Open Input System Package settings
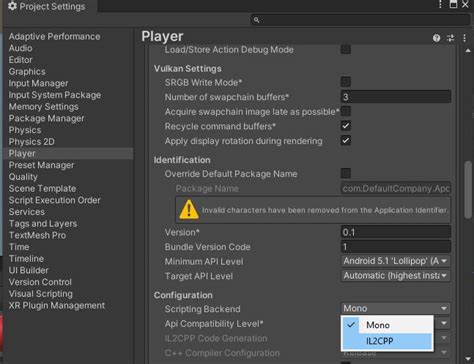 pyautogui.click(x=55, y=95)
